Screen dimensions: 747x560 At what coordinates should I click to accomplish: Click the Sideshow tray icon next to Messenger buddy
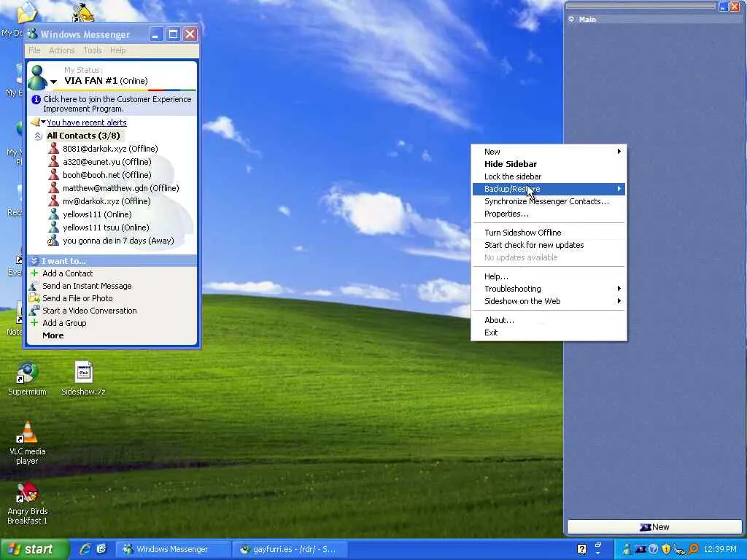(640, 549)
